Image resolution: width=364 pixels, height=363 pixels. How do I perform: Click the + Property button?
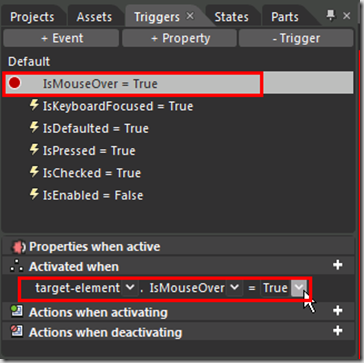tap(180, 38)
